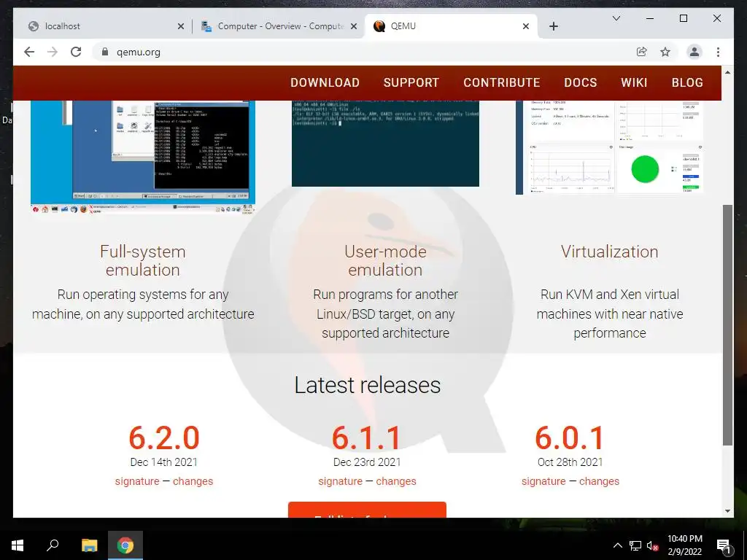Open the notification center icon
747x560 pixels.
[x=724, y=545]
